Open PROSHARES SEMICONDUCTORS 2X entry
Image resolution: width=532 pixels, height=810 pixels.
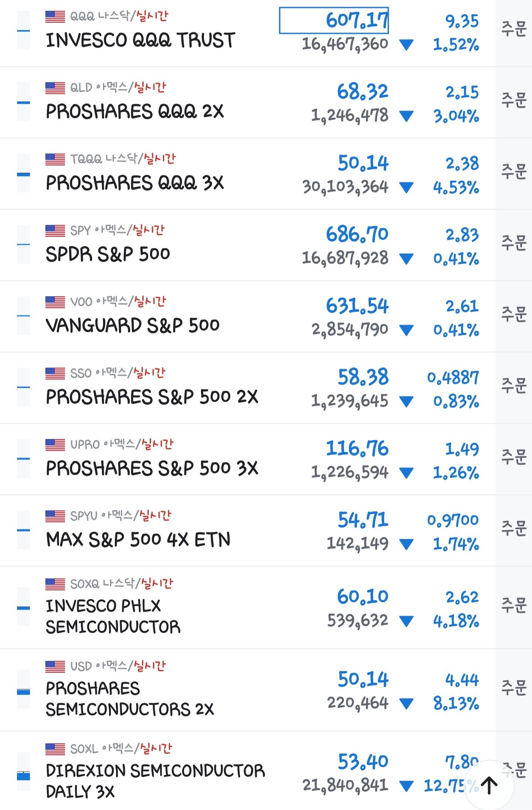pos(129,699)
